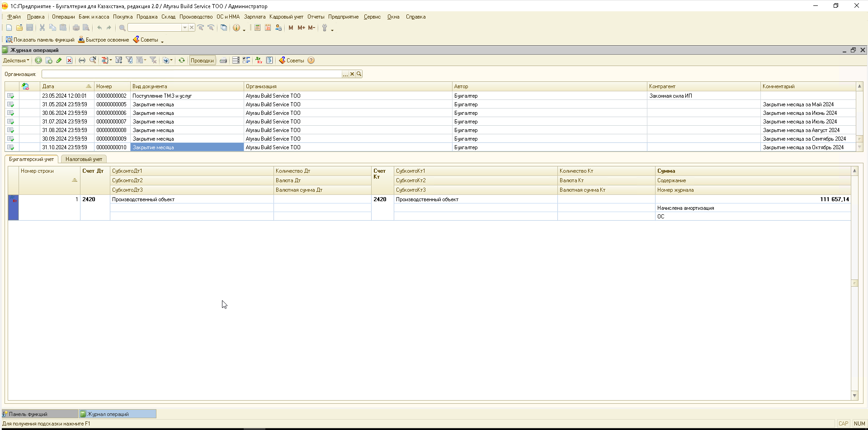
Task: Open Организация selection with ellipsis button
Action: [x=345, y=74]
